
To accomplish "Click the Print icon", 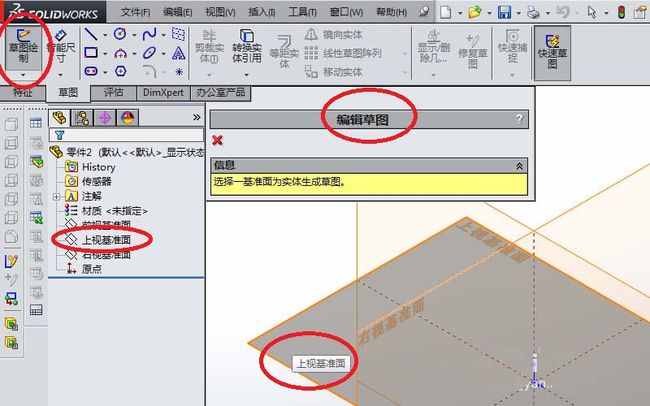I will pos(534,12).
